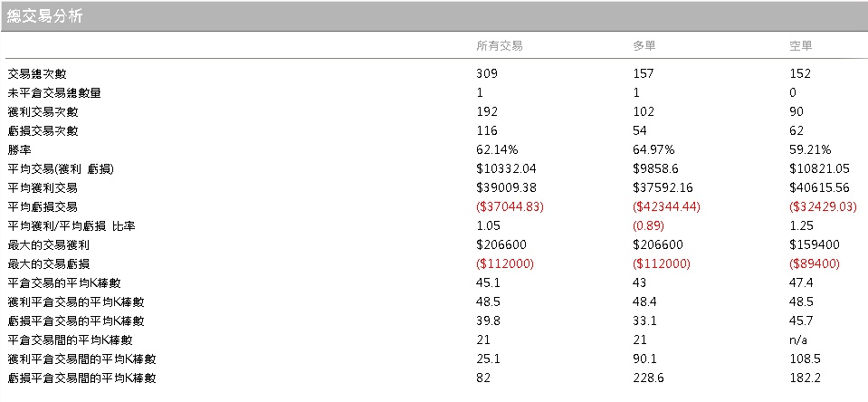Click the red short loss value ($89400)
The height and width of the screenshot is (402, 868).
[x=815, y=264]
